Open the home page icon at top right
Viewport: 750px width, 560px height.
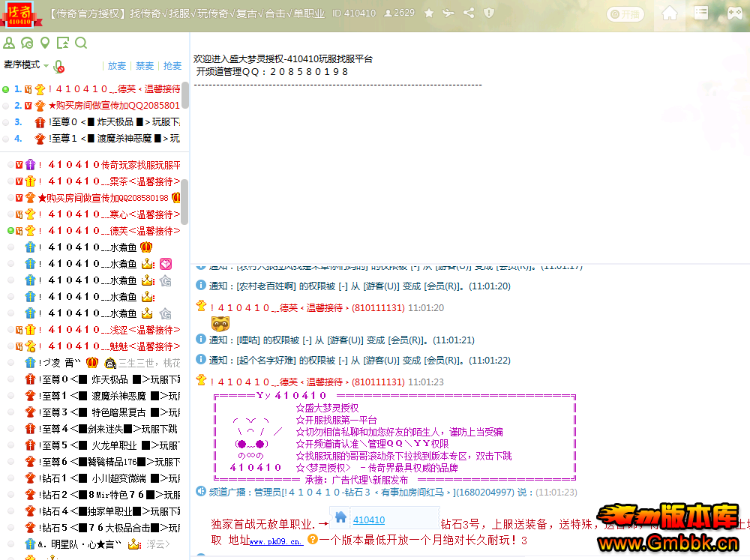coord(670,13)
